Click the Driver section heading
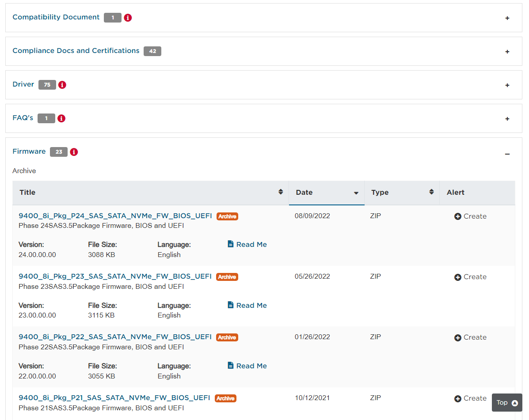 coord(23,84)
